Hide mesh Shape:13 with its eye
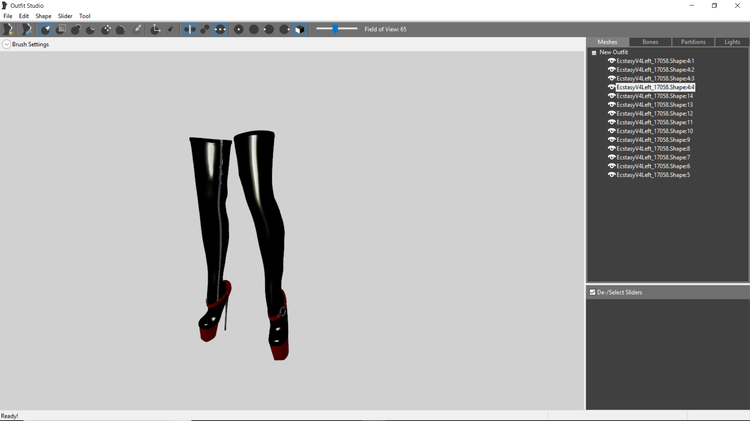750x421 pixels. [x=611, y=105]
